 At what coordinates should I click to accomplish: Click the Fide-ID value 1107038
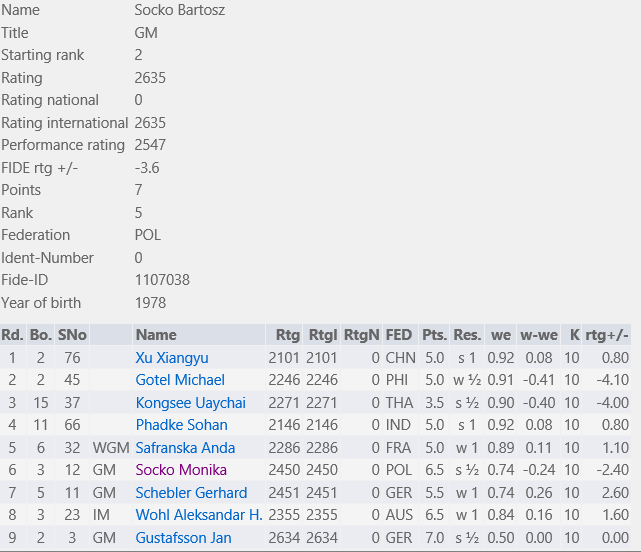coord(162,280)
